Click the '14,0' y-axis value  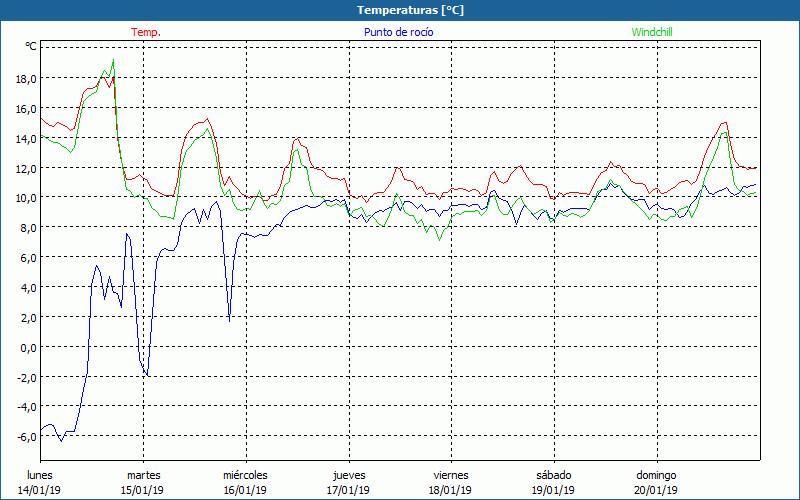(x=27, y=138)
